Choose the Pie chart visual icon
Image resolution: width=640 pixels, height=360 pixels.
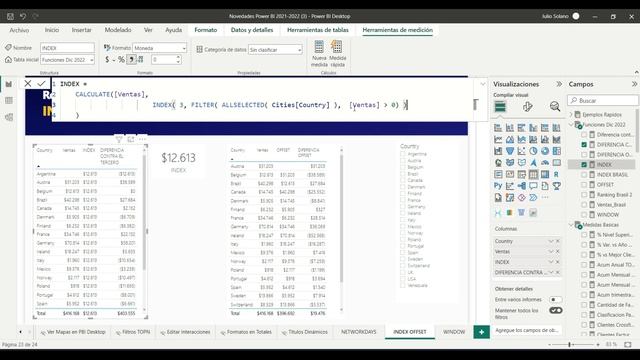[x=533, y=151]
